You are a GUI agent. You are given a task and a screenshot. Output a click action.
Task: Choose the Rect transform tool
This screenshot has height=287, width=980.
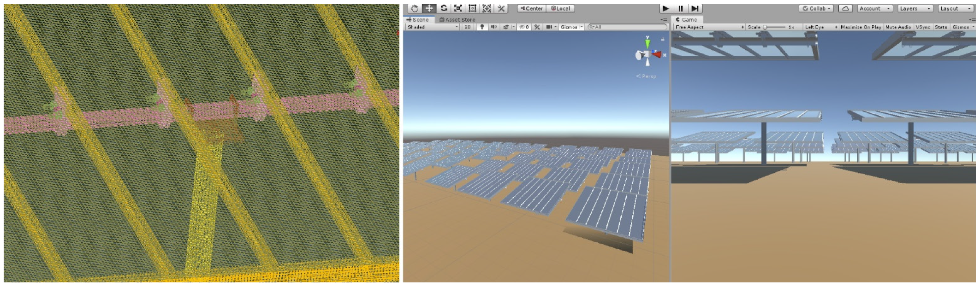pyautogui.click(x=472, y=8)
